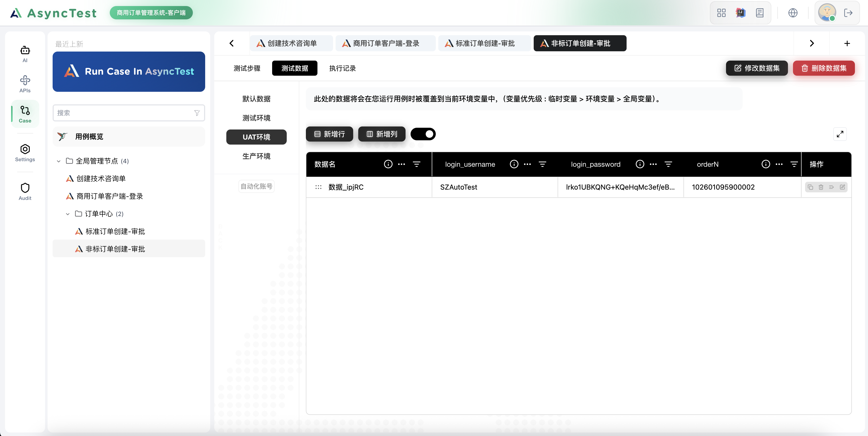Click the 修改数据集 button
This screenshot has height=436, width=868.
[x=757, y=68]
